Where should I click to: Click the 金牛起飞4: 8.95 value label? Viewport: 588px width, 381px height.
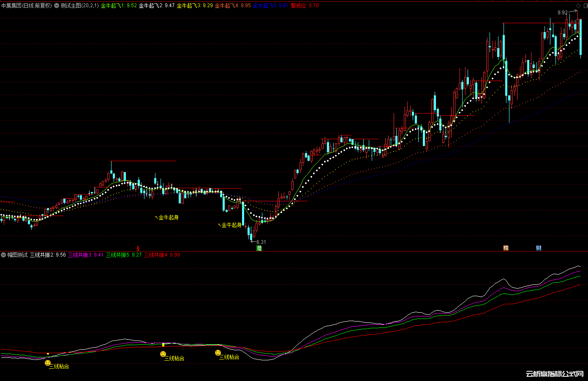(x=233, y=6)
